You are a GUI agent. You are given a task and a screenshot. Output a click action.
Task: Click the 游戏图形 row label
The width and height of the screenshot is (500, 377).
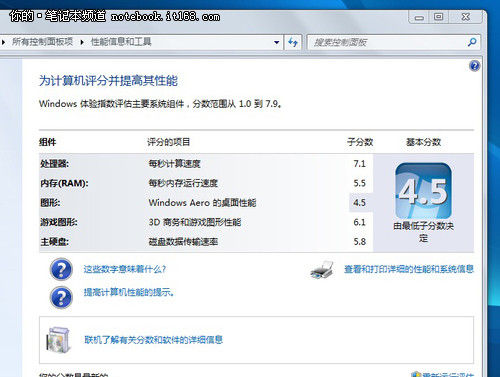(59, 222)
